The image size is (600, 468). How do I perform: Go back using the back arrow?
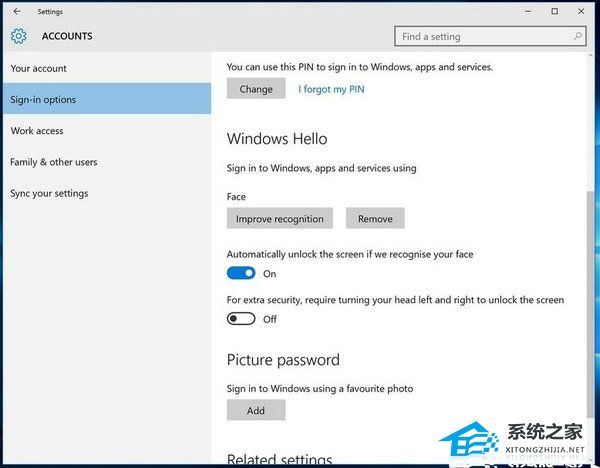(x=17, y=11)
